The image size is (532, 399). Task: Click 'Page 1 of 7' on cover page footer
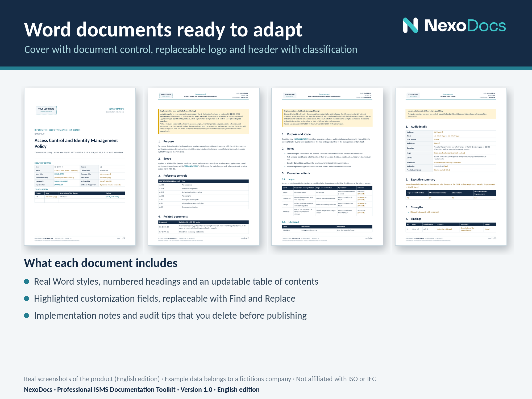point(121,238)
